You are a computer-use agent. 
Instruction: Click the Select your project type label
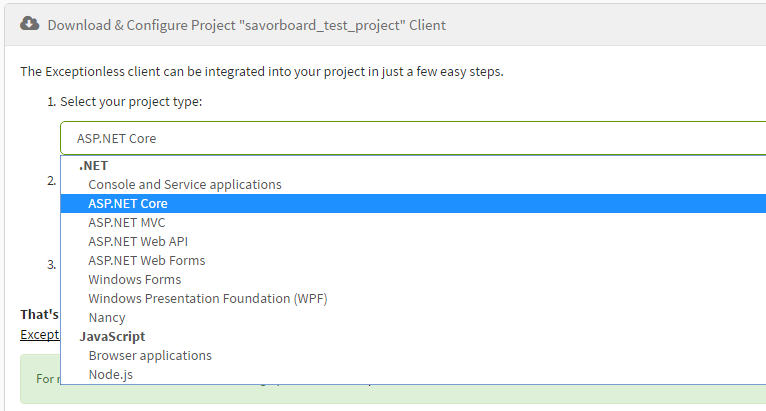(131, 102)
